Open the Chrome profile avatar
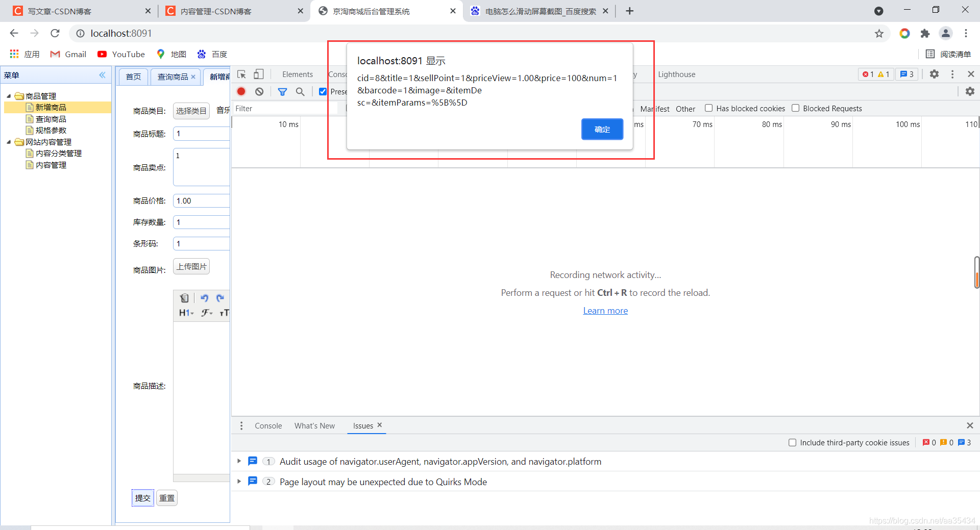This screenshot has height=530, width=980. [946, 33]
